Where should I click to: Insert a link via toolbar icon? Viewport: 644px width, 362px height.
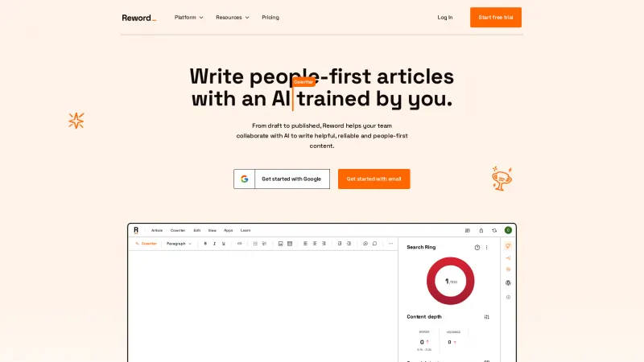[x=239, y=244]
